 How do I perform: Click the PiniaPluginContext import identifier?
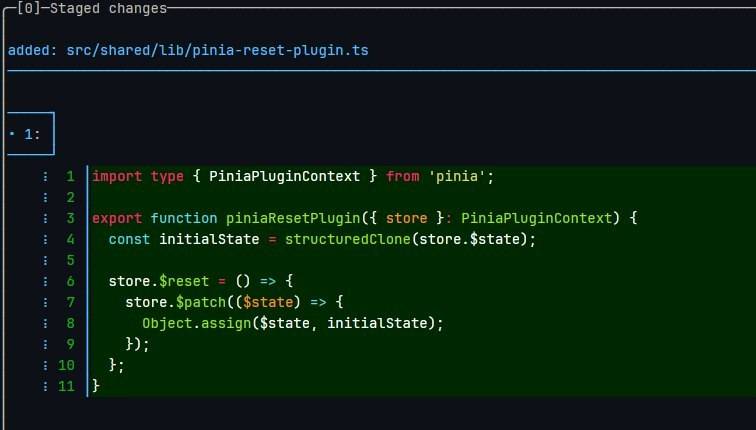pos(284,176)
